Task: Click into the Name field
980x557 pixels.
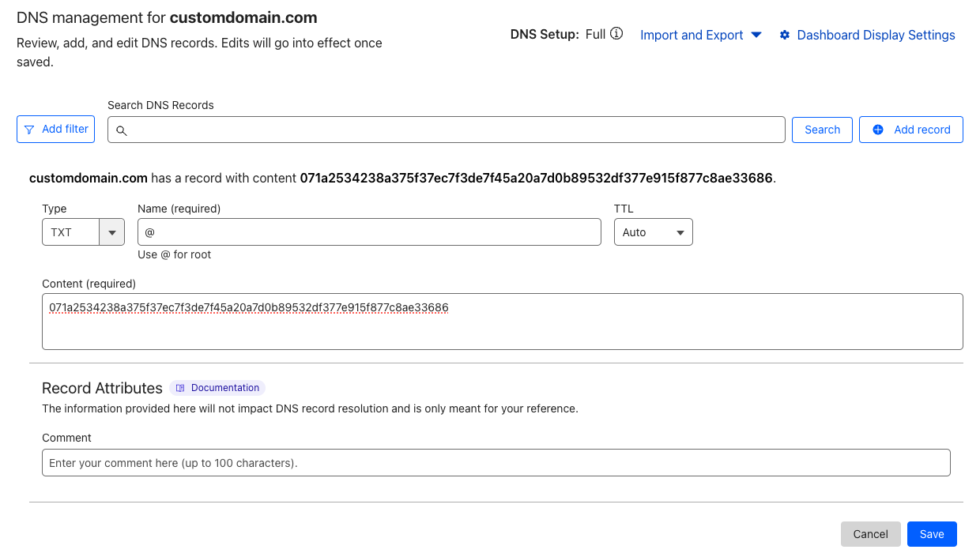Action: click(369, 232)
